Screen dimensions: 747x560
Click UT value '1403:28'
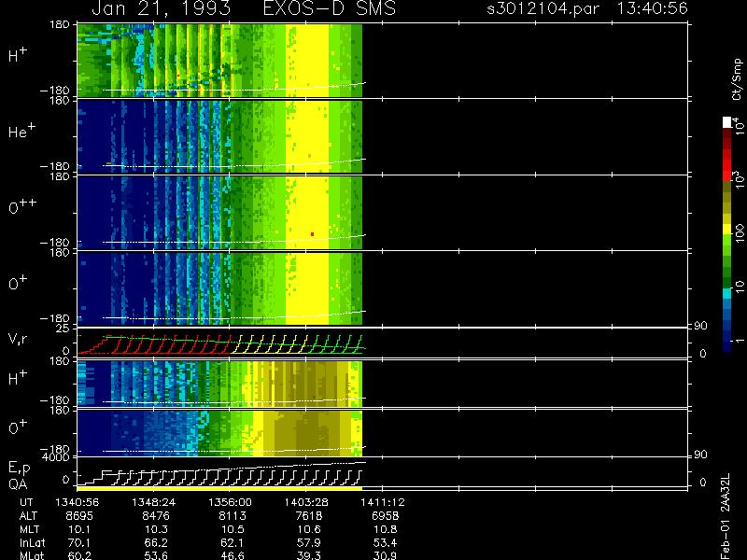click(x=306, y=502)
